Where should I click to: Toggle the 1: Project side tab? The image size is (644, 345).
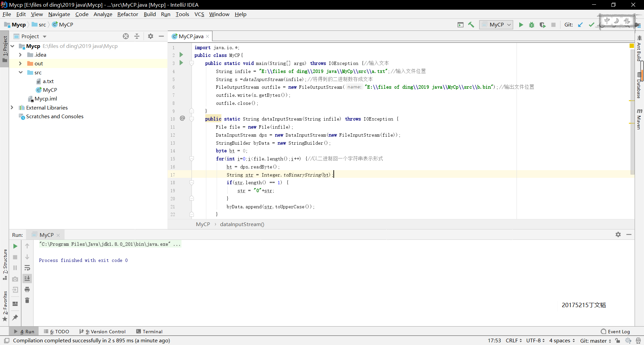point(5,49)
